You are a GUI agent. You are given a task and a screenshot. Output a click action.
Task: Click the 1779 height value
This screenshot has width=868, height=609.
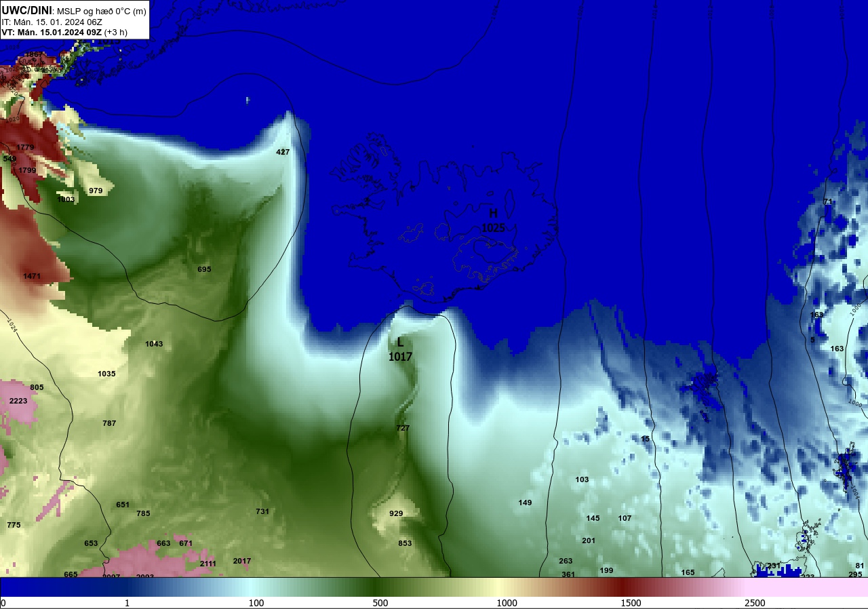click(x=25, y=147)
